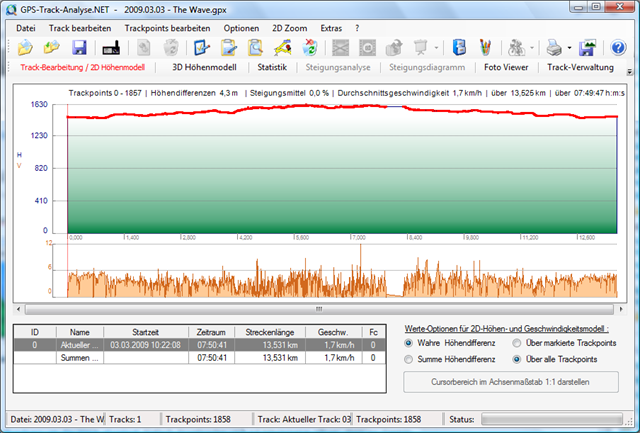This screenshot has width=640, height=433.
Task: Click the printer icon
Action: [553, 47]
